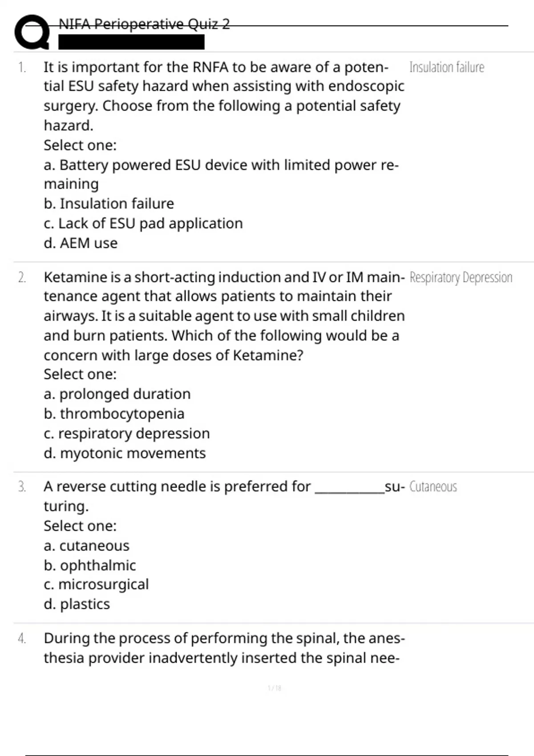Pick option d. AEM use

point(81,243)
